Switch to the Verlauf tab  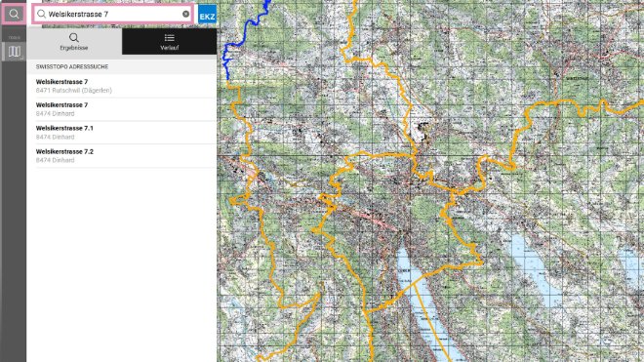(x=169, y=42)
